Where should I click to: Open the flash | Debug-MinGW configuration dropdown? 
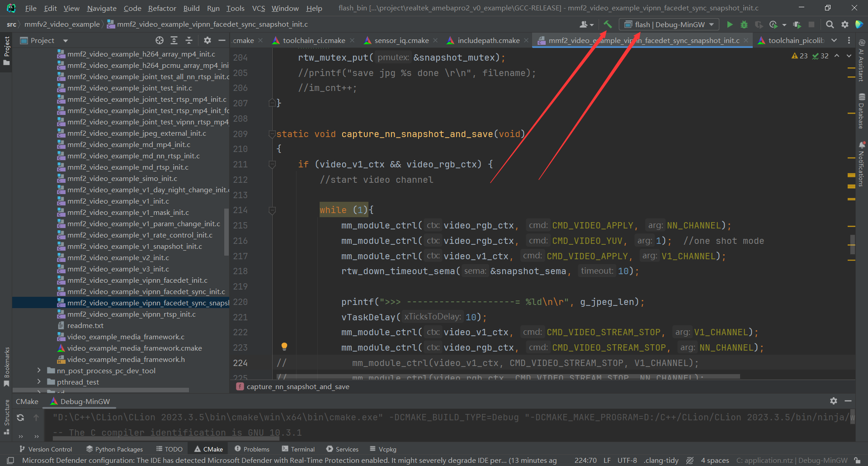(670, 24)
